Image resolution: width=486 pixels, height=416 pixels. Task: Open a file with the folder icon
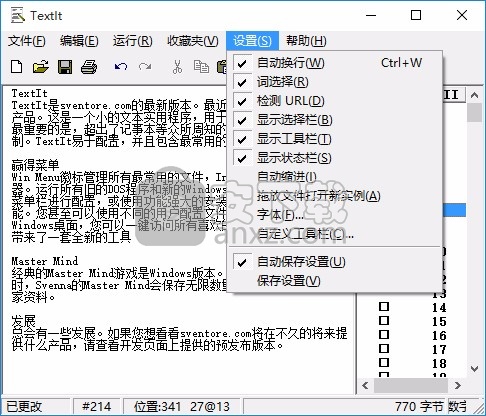tap(41, 67)
